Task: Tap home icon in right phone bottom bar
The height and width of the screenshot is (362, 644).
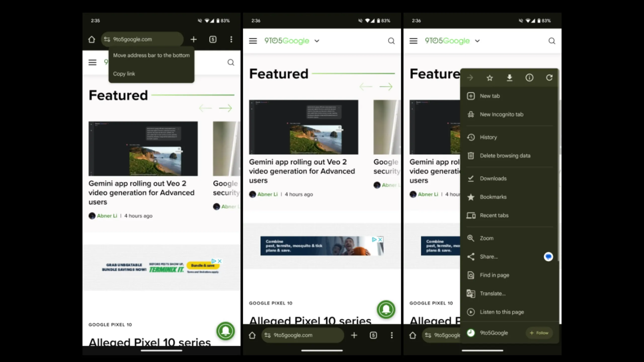Action: [x=413, y=335]
